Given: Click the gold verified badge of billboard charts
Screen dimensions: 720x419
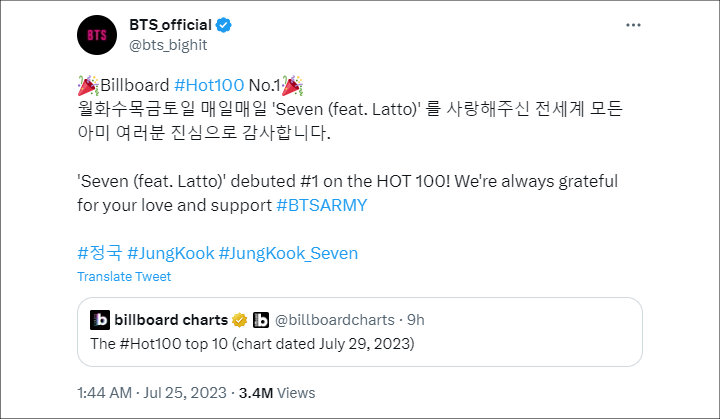Looking at the screenshot, I should [239, 320].
